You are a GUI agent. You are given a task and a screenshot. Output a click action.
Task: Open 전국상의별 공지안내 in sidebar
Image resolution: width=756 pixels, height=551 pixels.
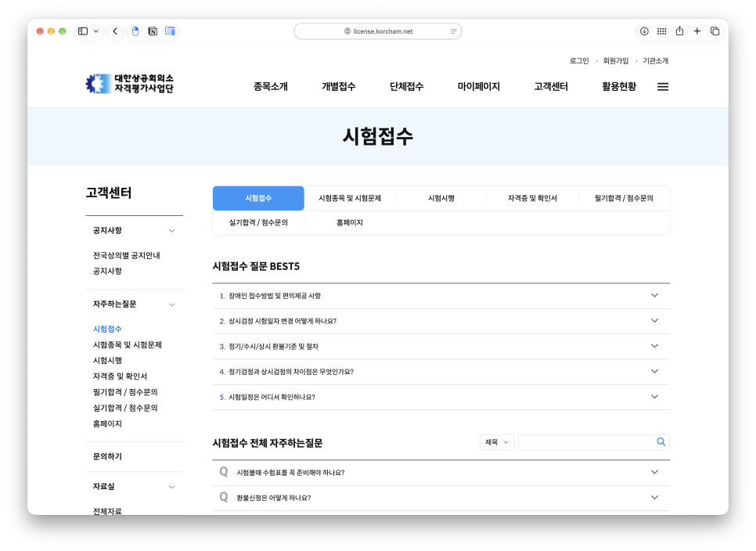click(x=126, y=255)
